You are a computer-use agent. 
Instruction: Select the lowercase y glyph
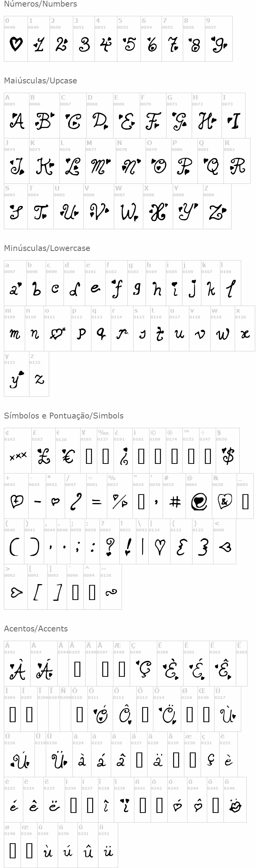point(16,379)
